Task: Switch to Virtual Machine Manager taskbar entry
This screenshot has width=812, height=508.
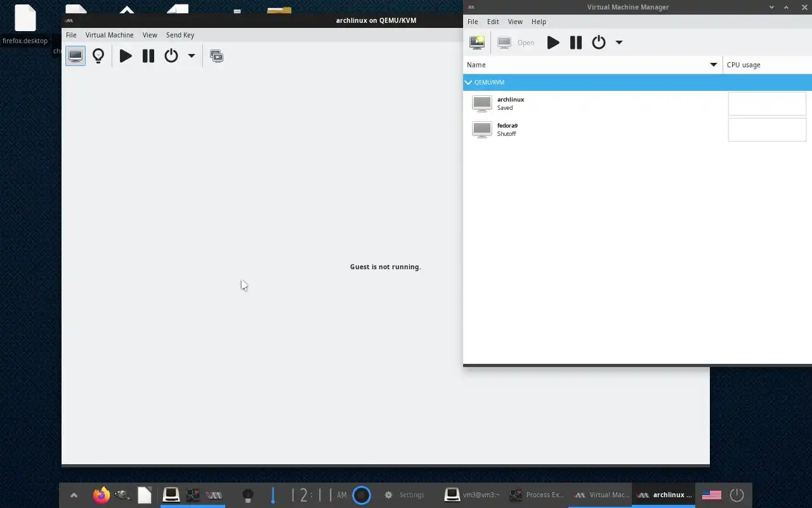Action: (601, 495)
